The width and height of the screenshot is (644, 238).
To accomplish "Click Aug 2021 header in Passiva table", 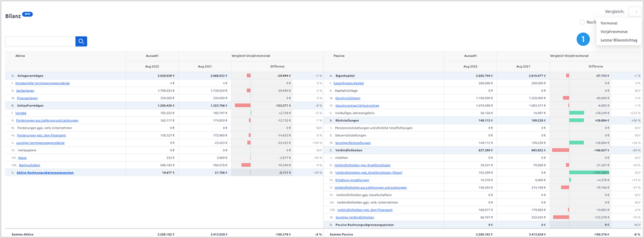I will click(523, 66).
